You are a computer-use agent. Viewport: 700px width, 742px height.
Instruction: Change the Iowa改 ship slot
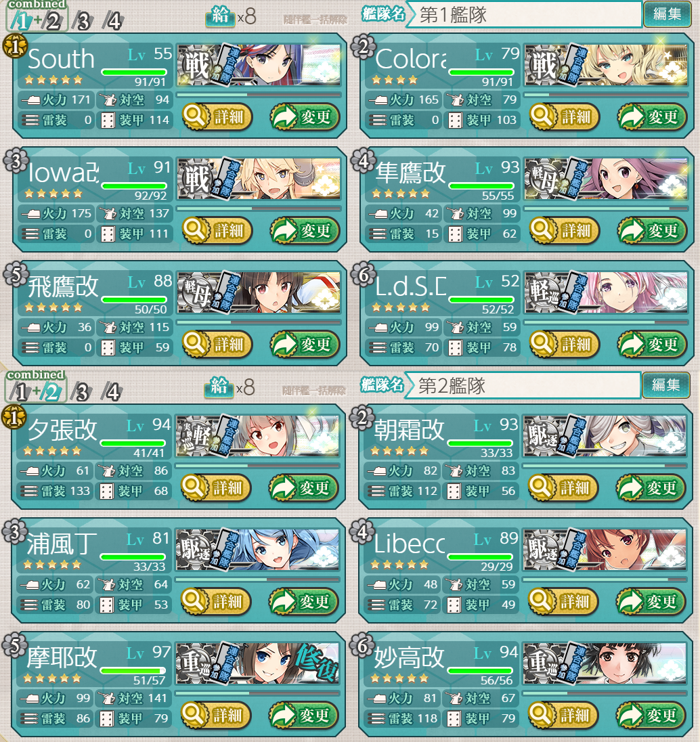click(305, 231)
